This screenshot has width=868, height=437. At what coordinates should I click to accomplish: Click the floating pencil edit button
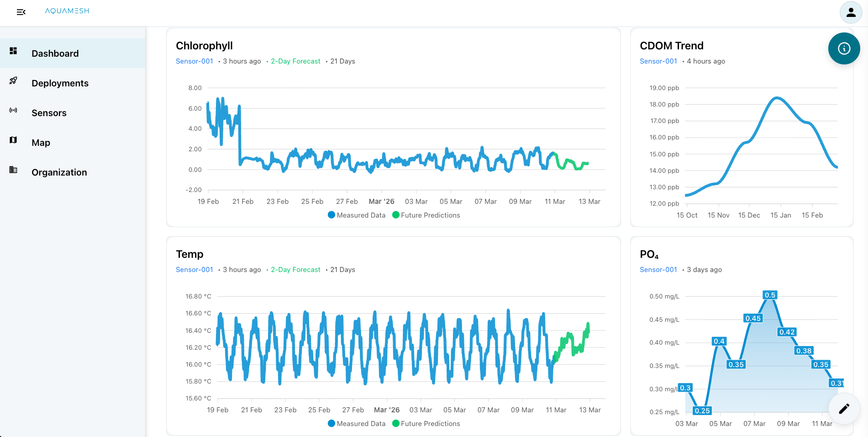point(843,409)
